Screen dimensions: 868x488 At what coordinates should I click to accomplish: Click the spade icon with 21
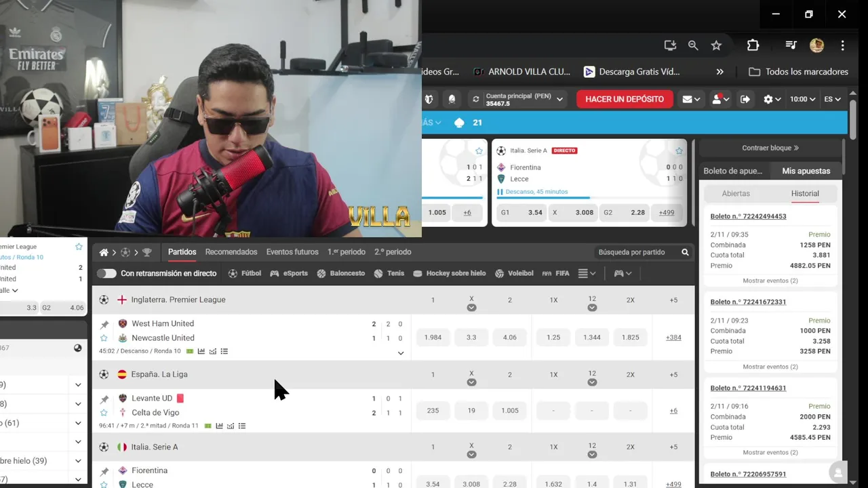coord(459,123)
